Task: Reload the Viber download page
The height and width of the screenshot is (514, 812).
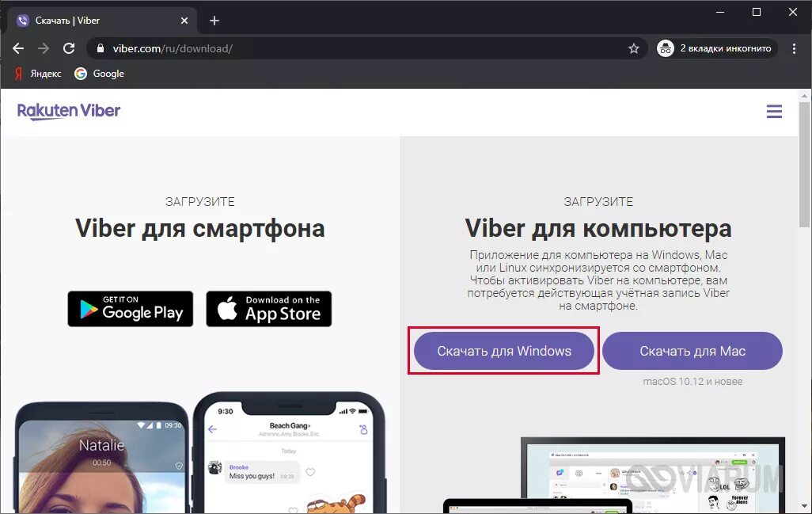Action: pyautogui.click(x=69, y=48)
